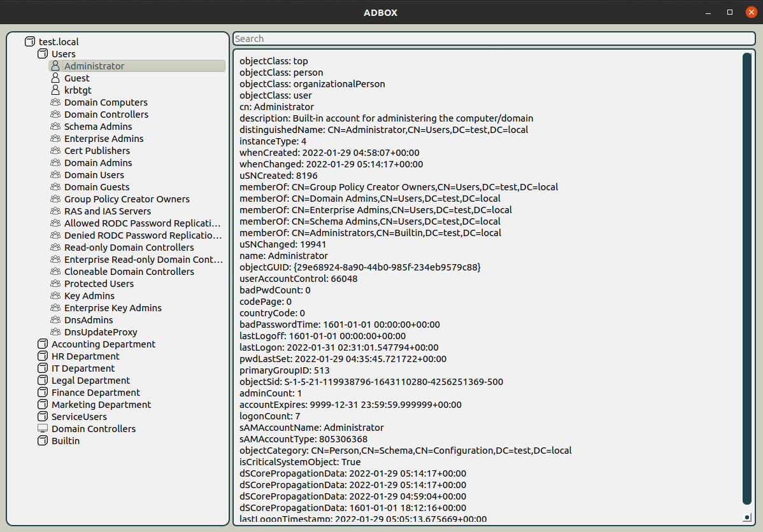Open the IT Department node
The width and height of the screenshot is (763, 532).
[x=83, y=368]
